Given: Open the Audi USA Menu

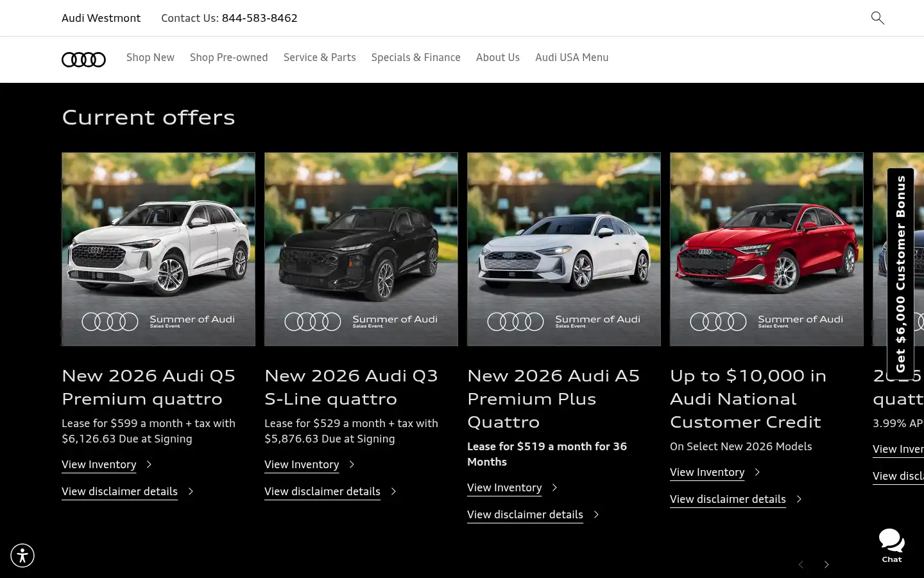Looking at the screenshot, I should click(x=572, y=57).
